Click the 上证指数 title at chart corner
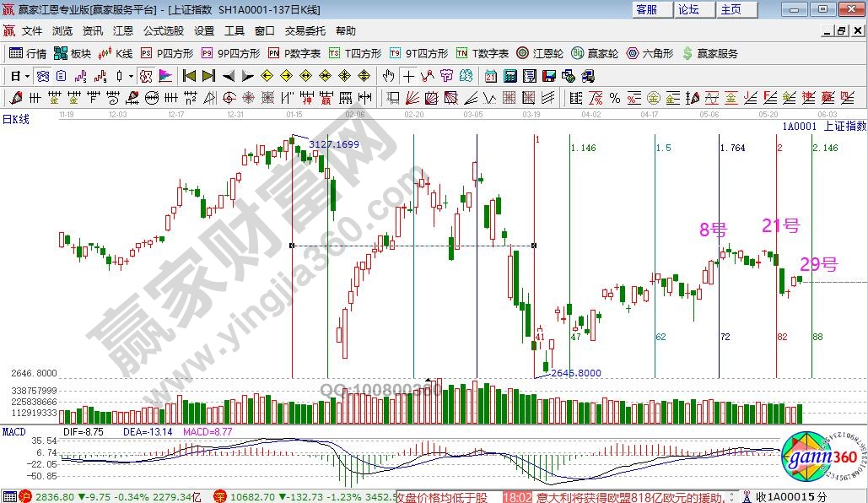Screen dimensions: 868x503 [844, 127]
